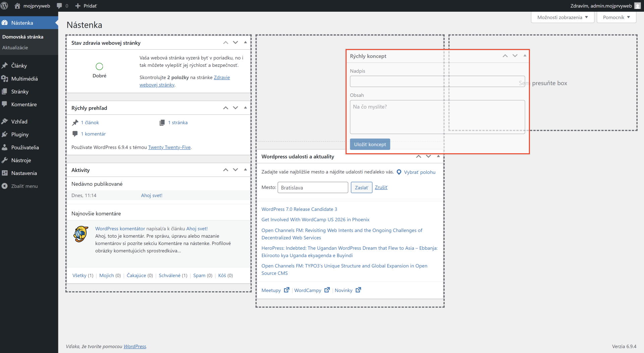Viewport: 644px width, 353px height.
Task: Click the WordCampy external link icon
Action: pyautogui.click(x=327, y=290)
